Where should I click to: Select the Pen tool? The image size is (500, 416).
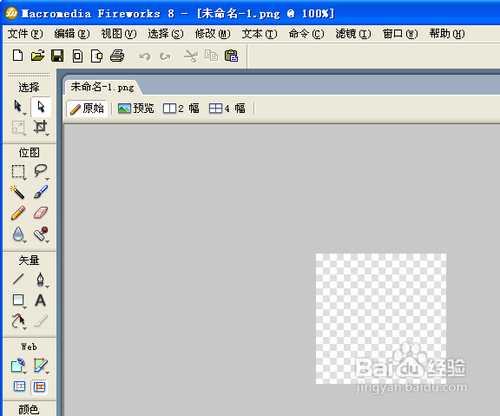40,279
